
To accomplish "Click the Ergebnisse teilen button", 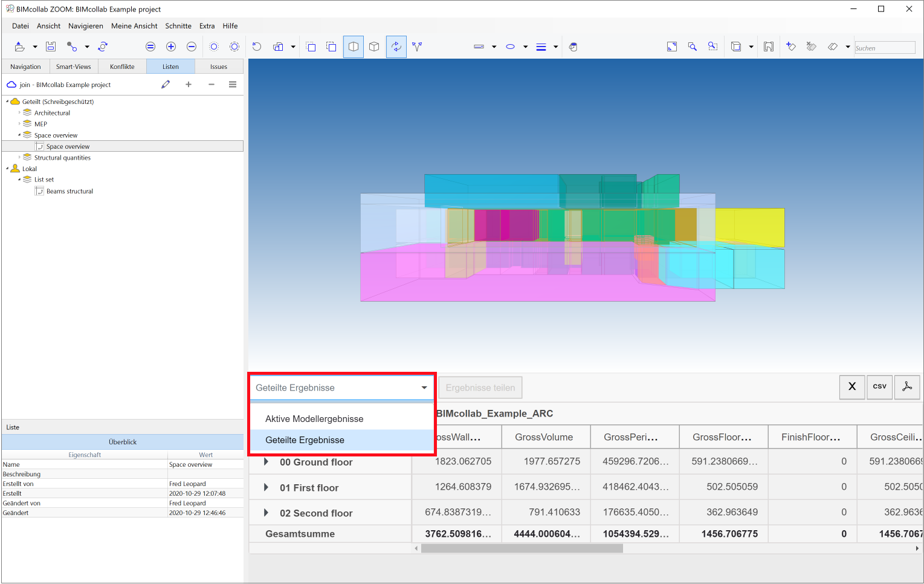I will point(480,388).
